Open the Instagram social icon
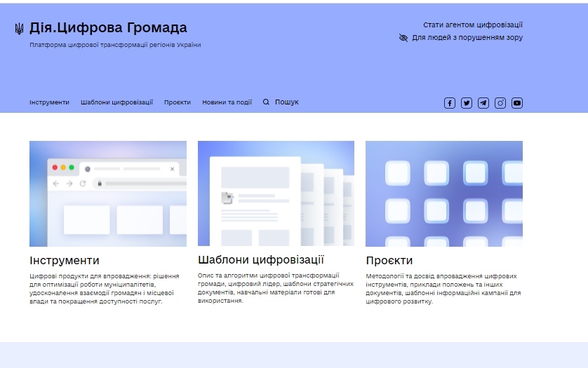588x368 pixels. coord(500,103)
